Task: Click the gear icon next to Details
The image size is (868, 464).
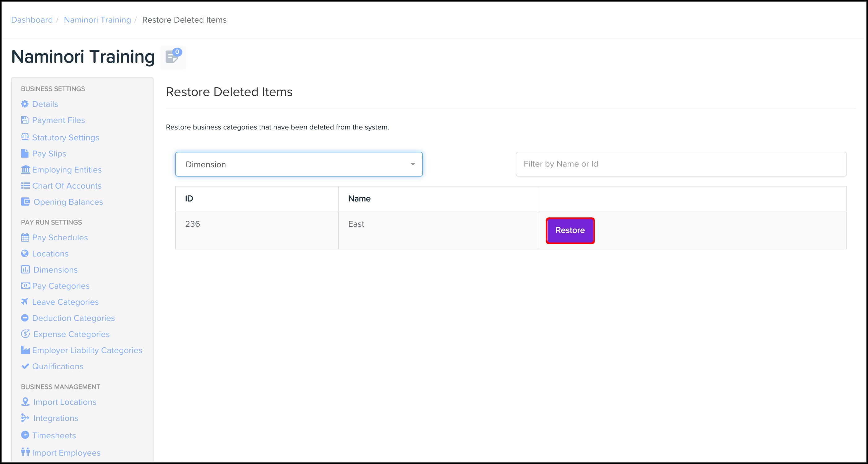Action: click(x=24, y=104)
